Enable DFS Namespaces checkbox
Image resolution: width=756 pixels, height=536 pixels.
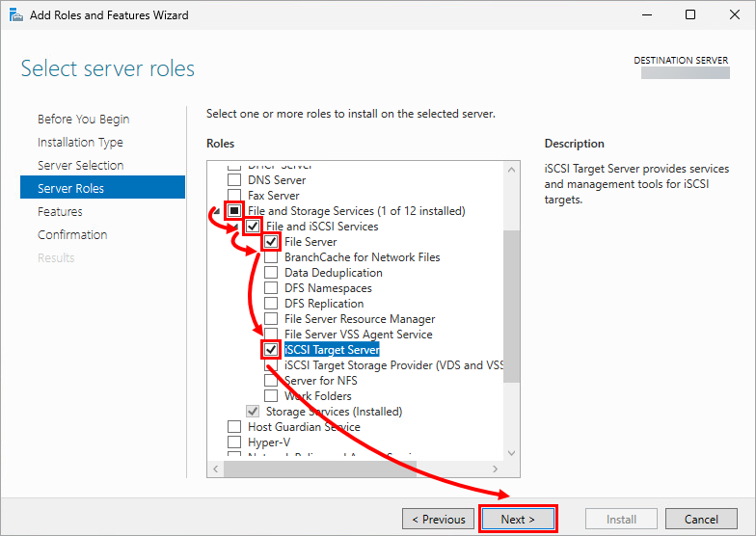click(x=271, y=287)
